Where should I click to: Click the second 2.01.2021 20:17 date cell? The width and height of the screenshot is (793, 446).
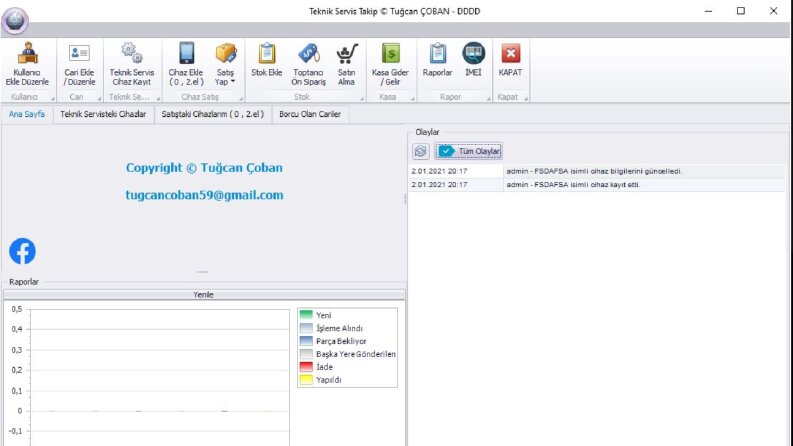coord(456,185)
